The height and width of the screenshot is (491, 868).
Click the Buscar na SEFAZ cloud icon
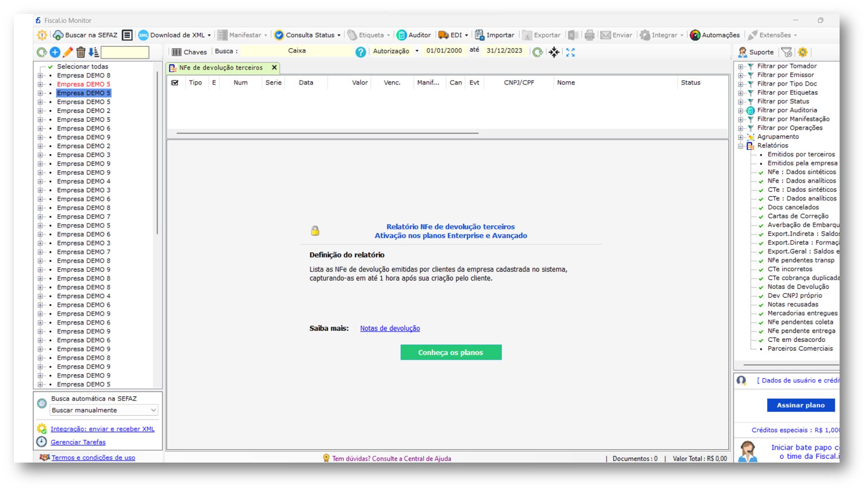(x=58, y=35)
